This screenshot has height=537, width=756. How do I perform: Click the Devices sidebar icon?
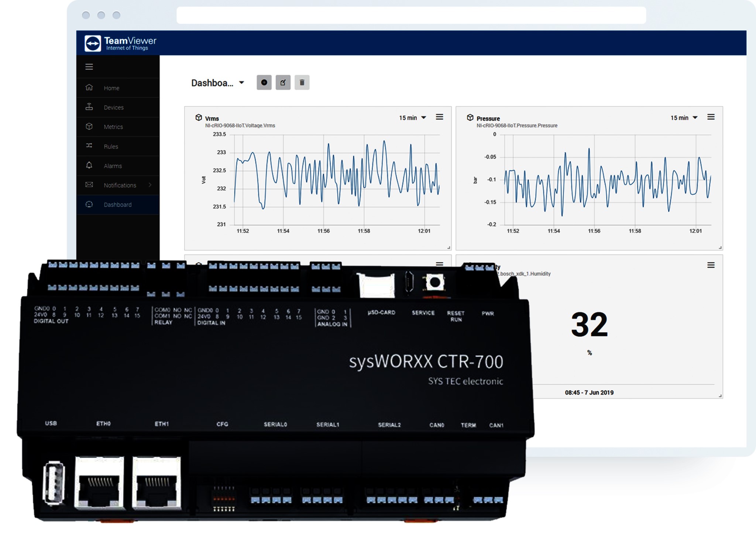click(89, 107)
